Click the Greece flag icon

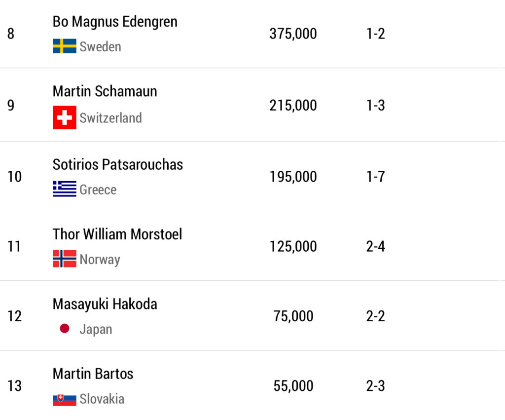click(64, 189)
